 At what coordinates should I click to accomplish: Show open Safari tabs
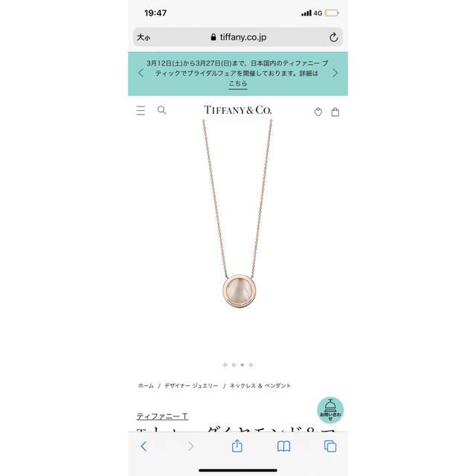click(x=330, y=446)
